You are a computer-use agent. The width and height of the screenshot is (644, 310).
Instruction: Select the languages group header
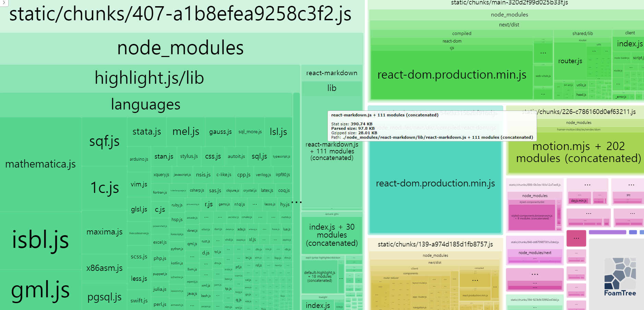(146, 104)
